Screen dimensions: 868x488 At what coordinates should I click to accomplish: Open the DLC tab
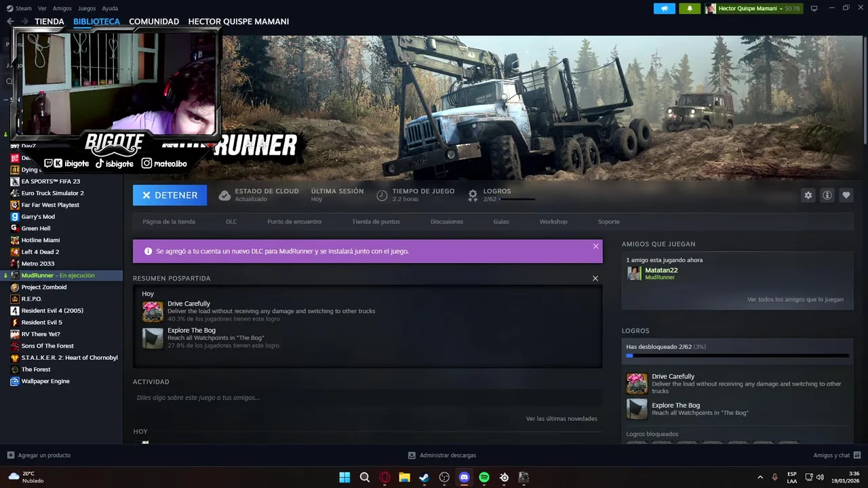pos(231,222)
